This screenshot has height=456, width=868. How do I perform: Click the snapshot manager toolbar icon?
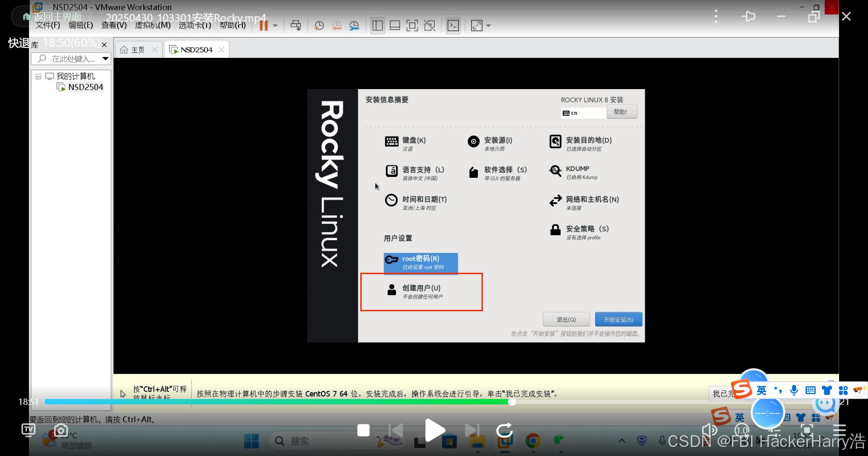354,26
